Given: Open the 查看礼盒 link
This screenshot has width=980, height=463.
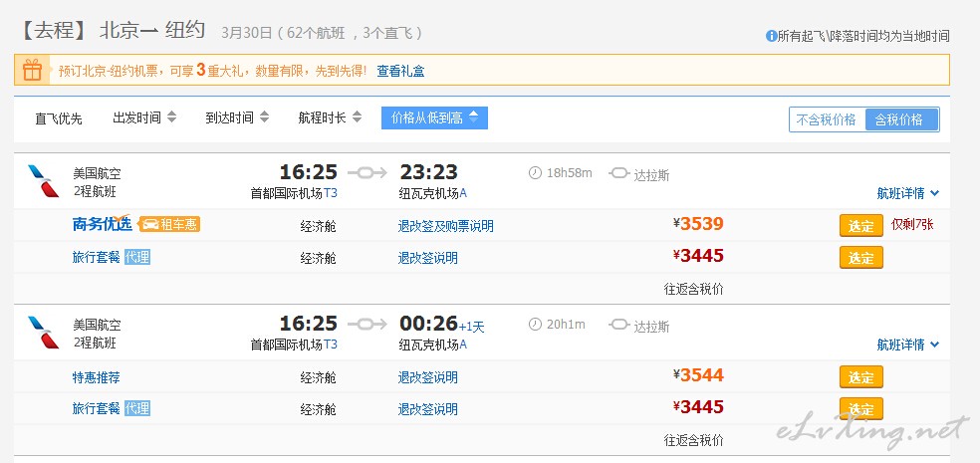Looking at the screenshot, I should tap(400, 72).
